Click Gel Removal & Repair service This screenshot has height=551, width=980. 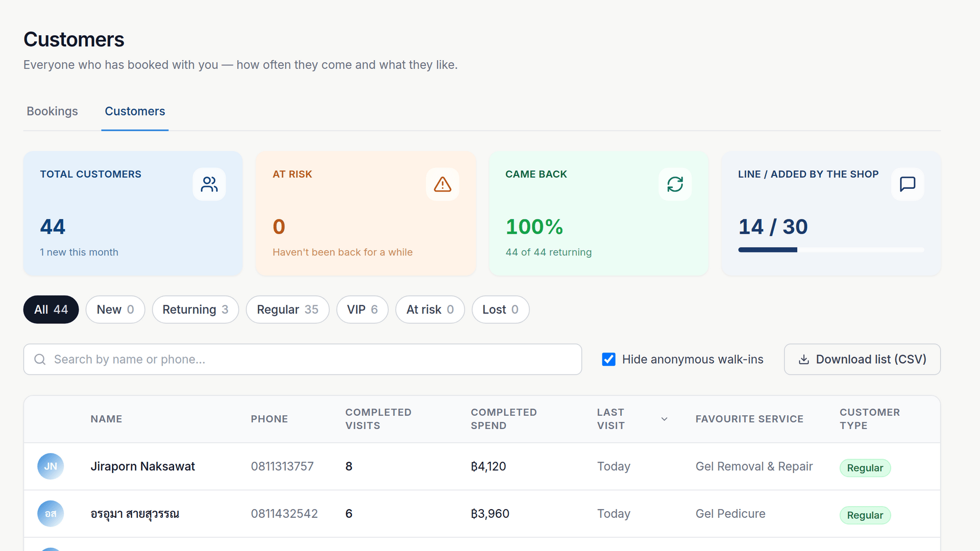[754, 466]
